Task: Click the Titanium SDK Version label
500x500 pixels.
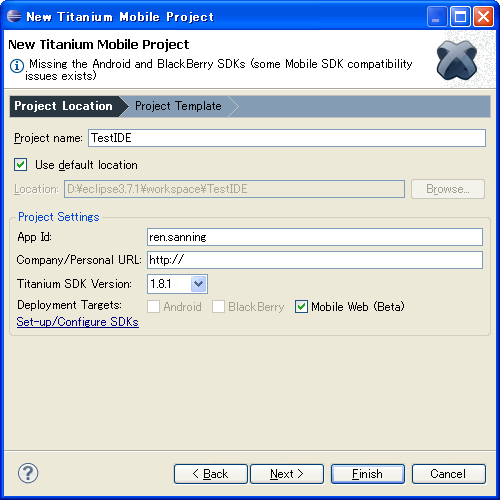Action: tap(74, 284)
